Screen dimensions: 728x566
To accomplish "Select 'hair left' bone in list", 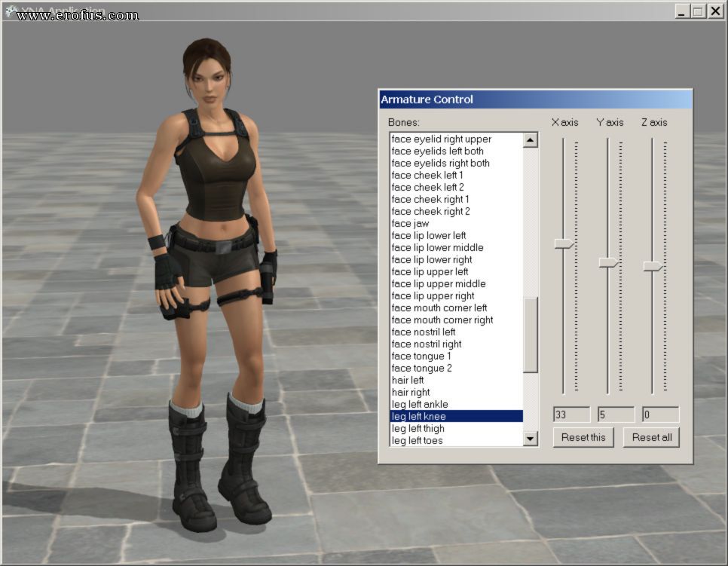I will click(x=457, y=381).
